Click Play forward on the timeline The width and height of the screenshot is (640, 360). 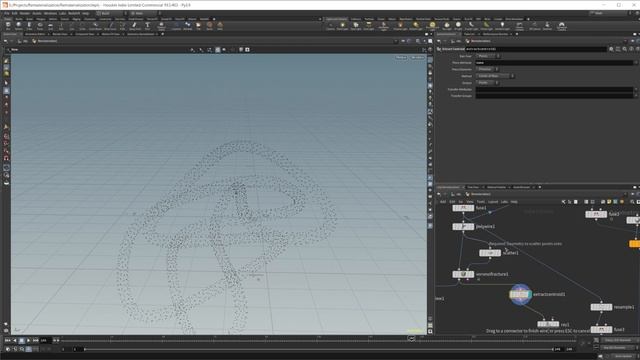[x=28, y=340]
